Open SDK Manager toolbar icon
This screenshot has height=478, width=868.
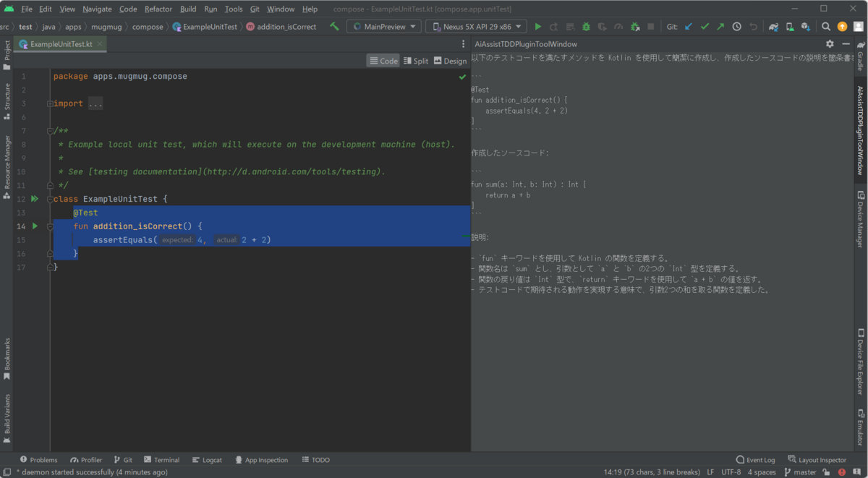805,27
